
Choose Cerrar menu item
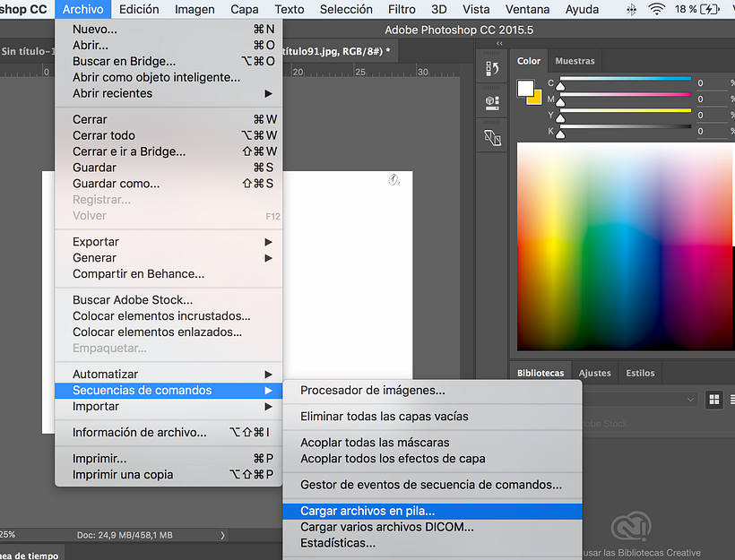169,119
